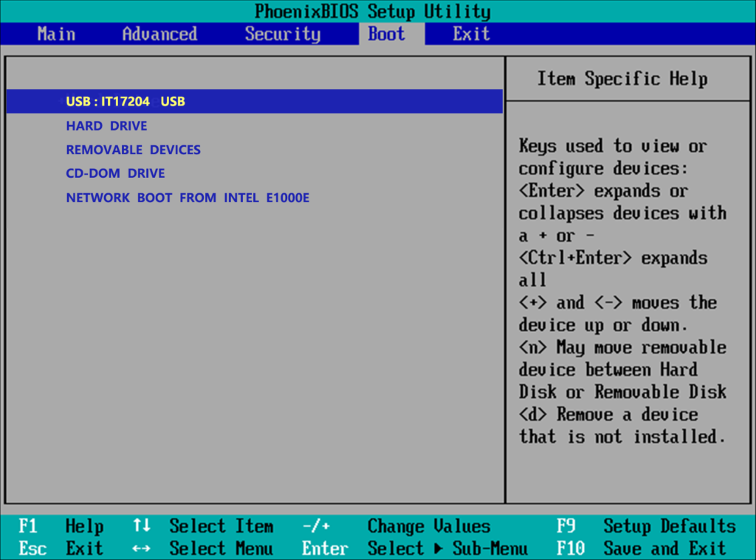Click the Esc Exit shortcut label
This screenshot has width=756, height=560.
tap(61, 548)
